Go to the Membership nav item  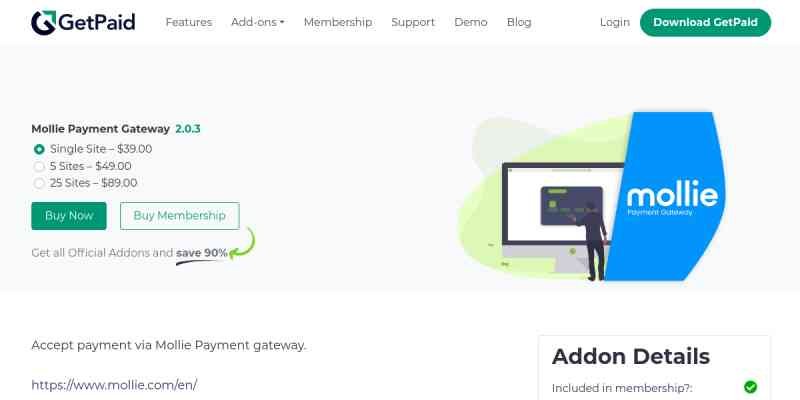[x=338, y=22]
